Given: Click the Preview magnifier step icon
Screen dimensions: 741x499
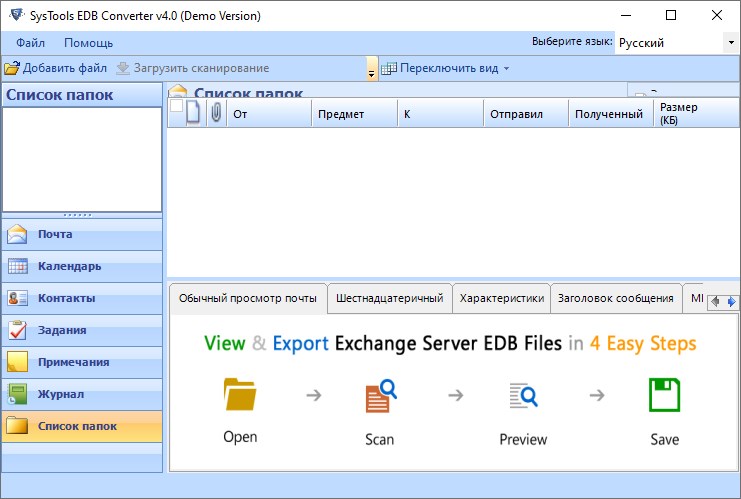Looking at the screenshot, I should pos(524,396).
